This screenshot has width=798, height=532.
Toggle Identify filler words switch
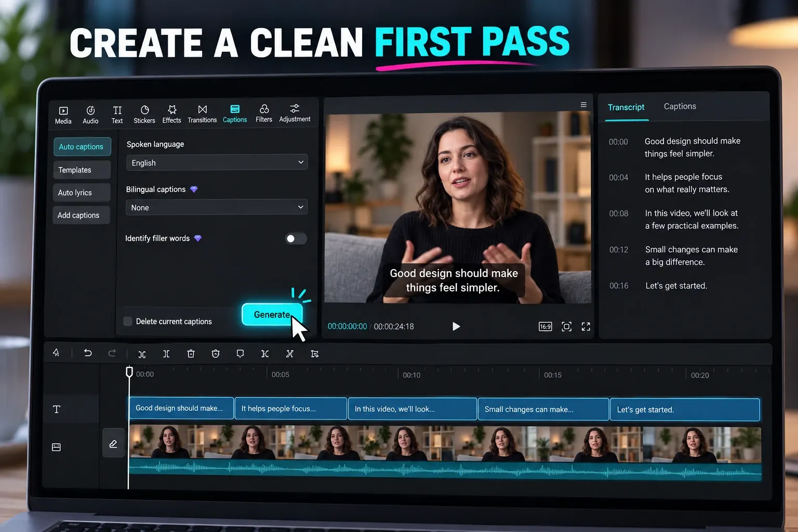296,238
